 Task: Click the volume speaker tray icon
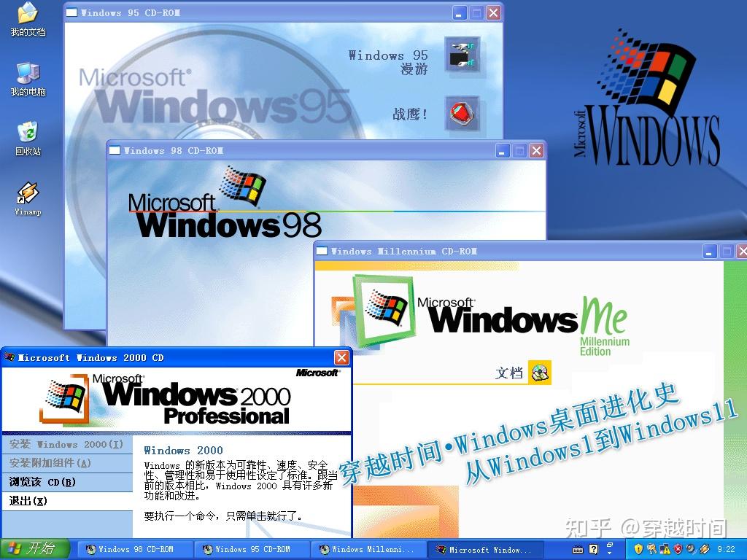click(x=690, y=550)
